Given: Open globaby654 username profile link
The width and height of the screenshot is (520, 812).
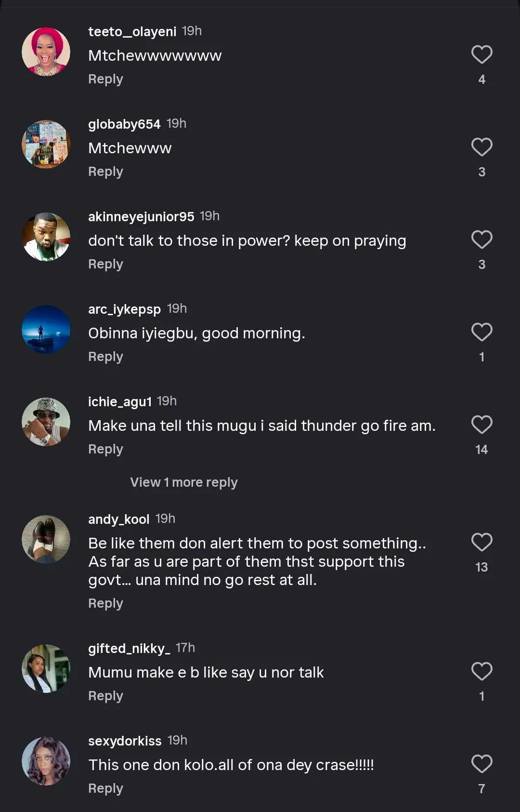Looking at the screenshot, I should pyautogui.click(x=124, y=124).
